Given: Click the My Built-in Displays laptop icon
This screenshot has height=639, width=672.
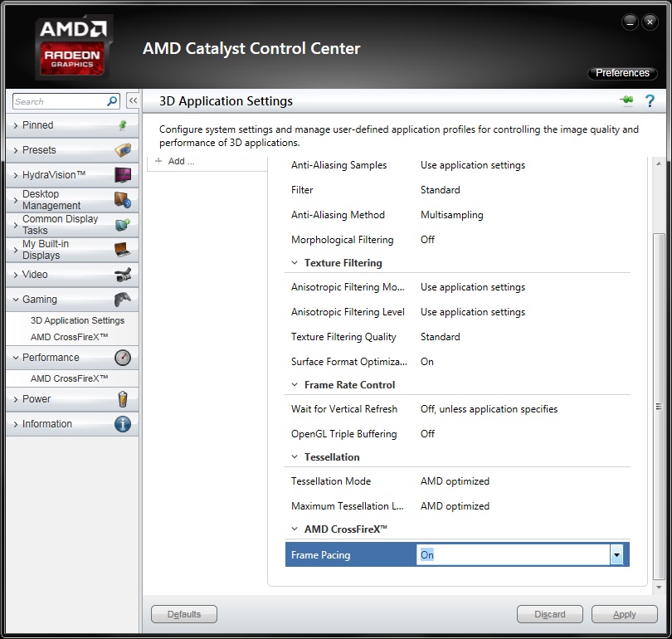Looking at the screenshot, I should point(123,250).
